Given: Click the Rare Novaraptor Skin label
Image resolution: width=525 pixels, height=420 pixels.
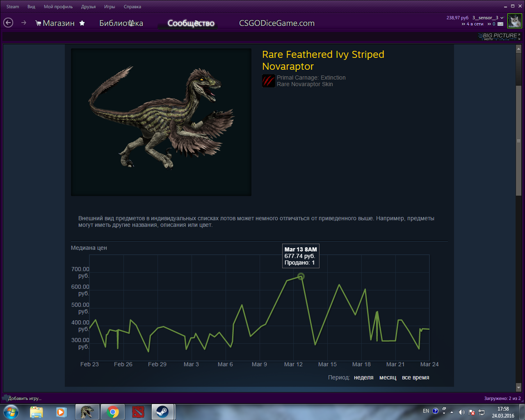Looking at the screenshot, I should click(x=305, y=84).
